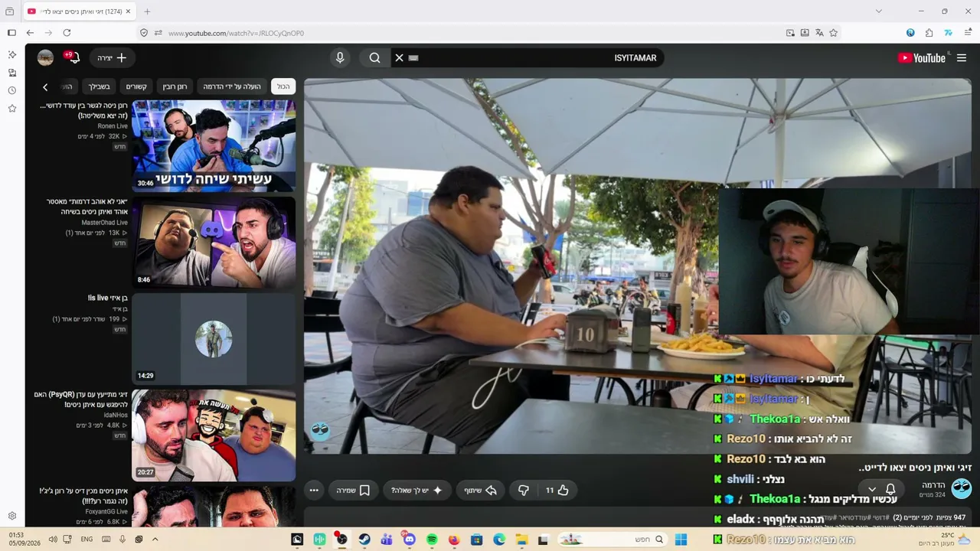Bookmark this page with the star
The width and height of the screenshot is (980, 551).
pos(833,33)
